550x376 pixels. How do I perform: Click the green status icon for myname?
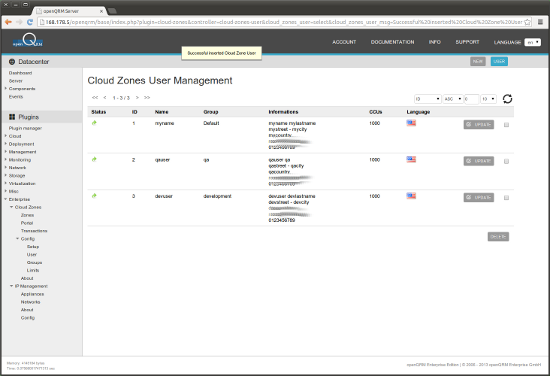coord(94,123)
